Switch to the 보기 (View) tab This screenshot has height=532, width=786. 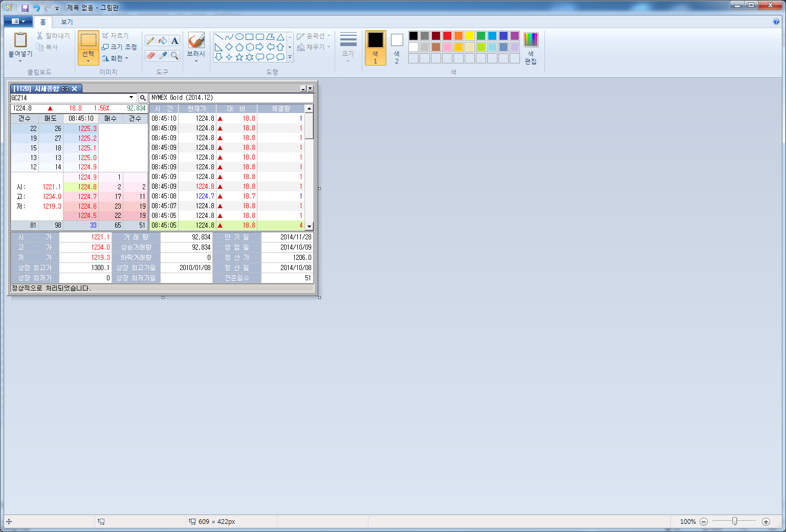pyautogui.click(x=67, y=22)
